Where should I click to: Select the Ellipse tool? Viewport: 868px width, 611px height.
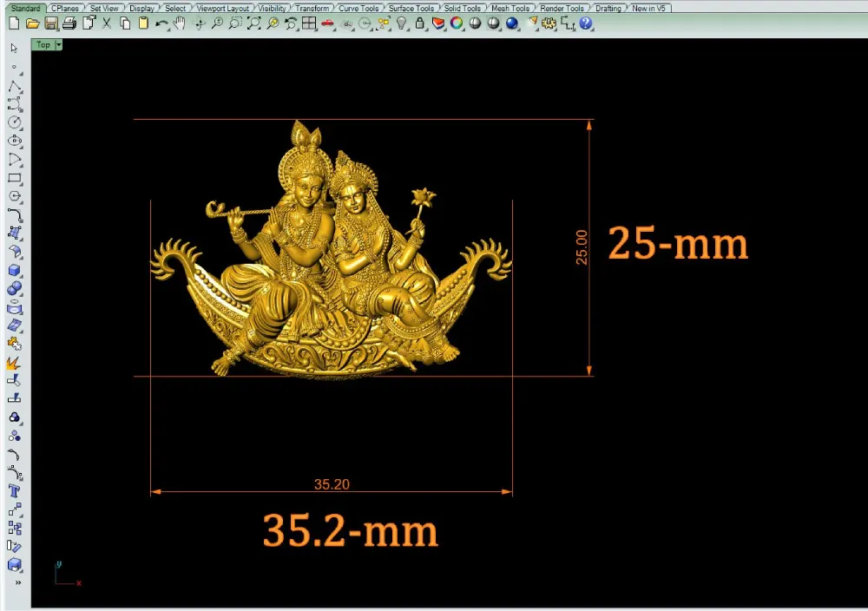(15, 141)
